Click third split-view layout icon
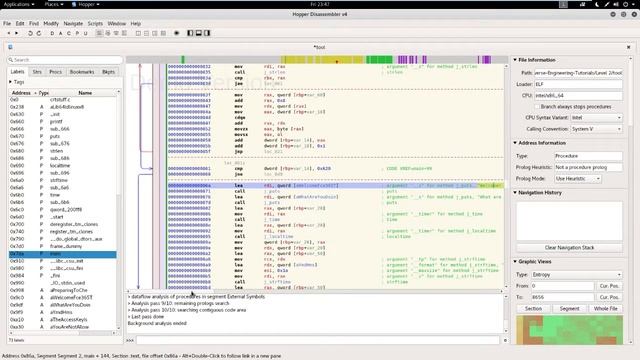 click(155, 33)
